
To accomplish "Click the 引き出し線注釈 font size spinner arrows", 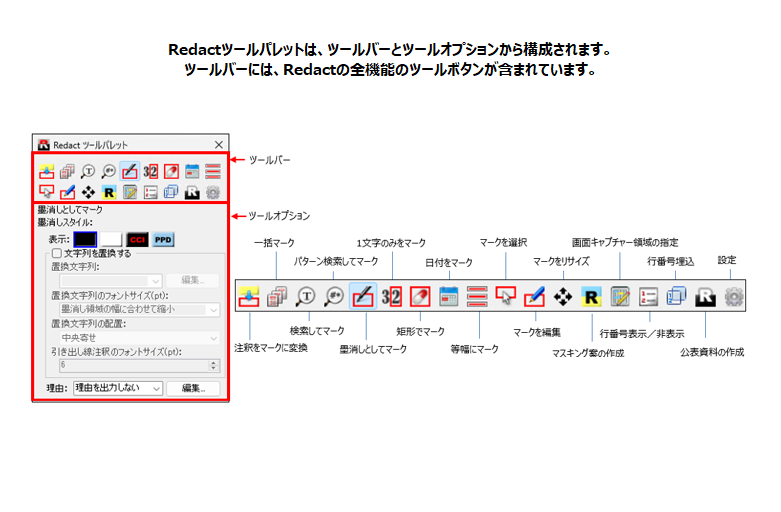I will [x=214, y=366].
